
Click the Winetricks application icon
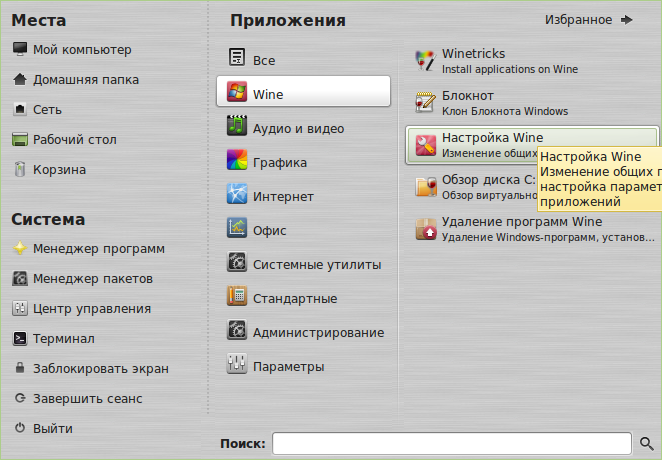426,61
